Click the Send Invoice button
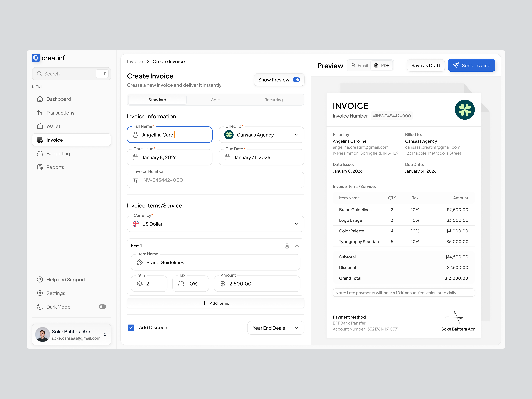 point(471,65)
